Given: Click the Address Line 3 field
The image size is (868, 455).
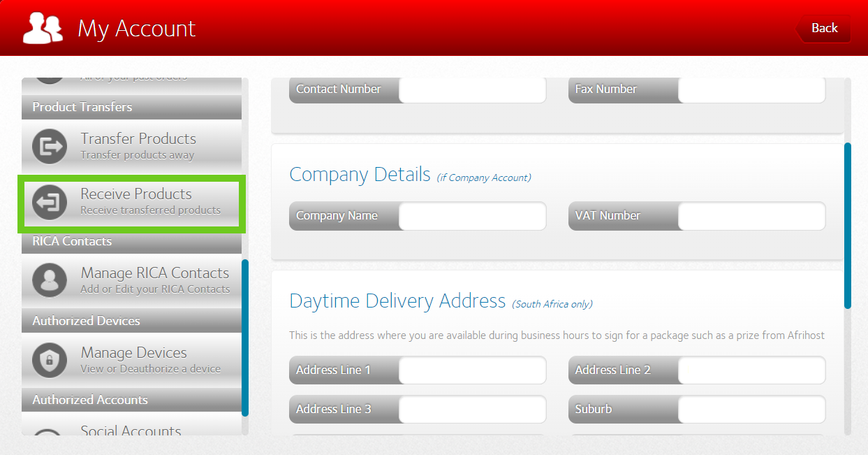Looking at the screenshot, I should pos(472,410).
